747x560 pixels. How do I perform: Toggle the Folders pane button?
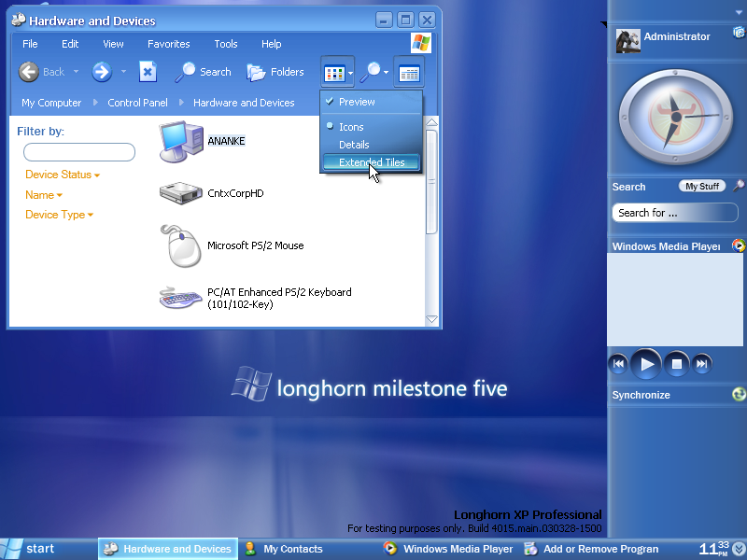[x=275, y=72]
